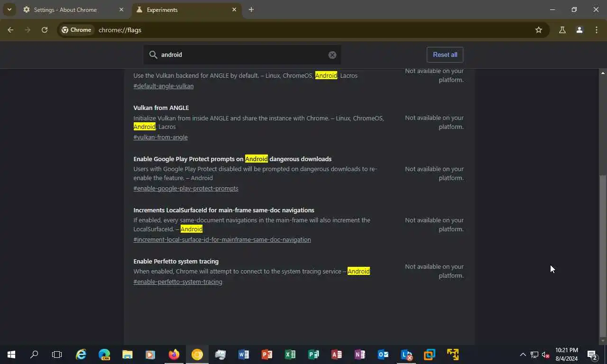Close the Settings - About Chrome tab
The width and height of the screenshot is (607, 364).
[121, 9]
